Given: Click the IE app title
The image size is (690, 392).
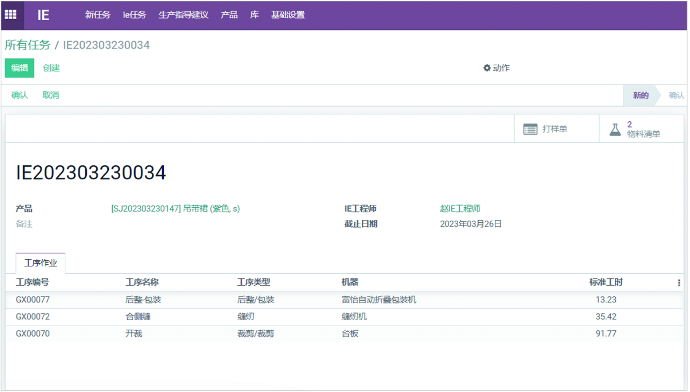Looking at the screenshot, I should point(43,15).
